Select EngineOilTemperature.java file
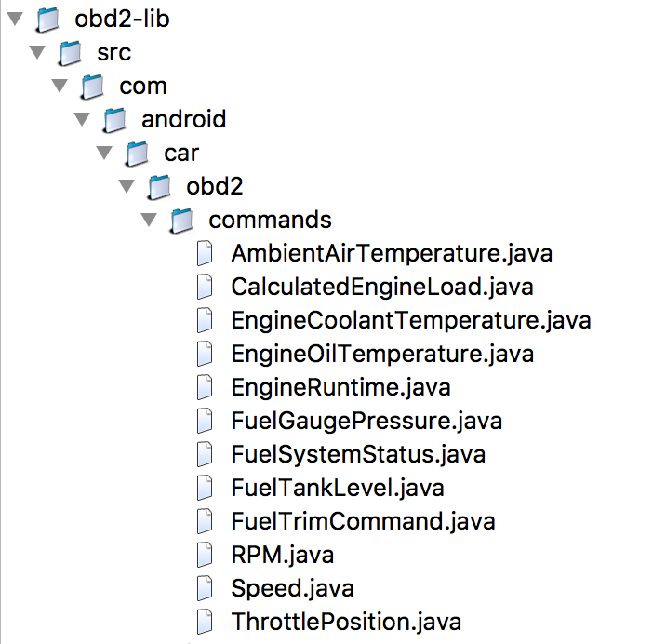 coord(382,354)
